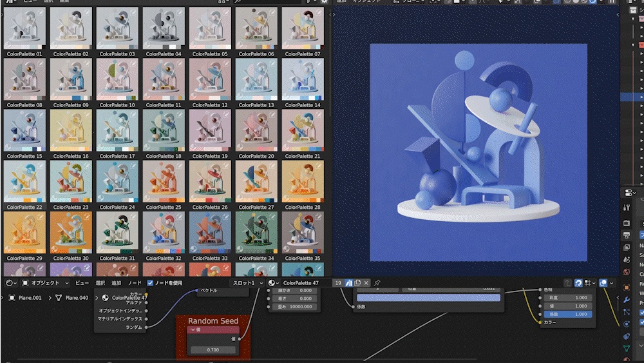
Task: Open the オブジェクト shader type dropdown
Action: point(45,283)
